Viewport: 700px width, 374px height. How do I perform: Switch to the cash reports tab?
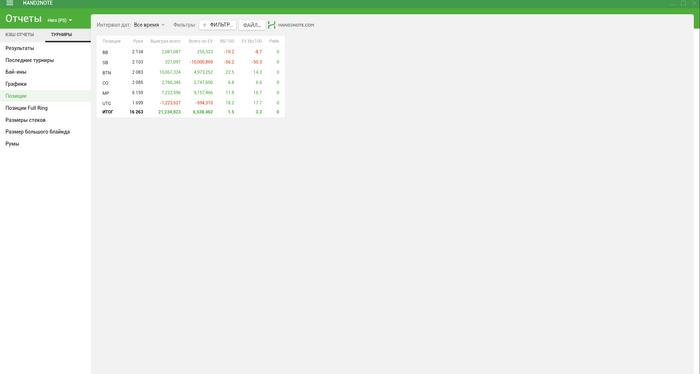tap(20, 34)
